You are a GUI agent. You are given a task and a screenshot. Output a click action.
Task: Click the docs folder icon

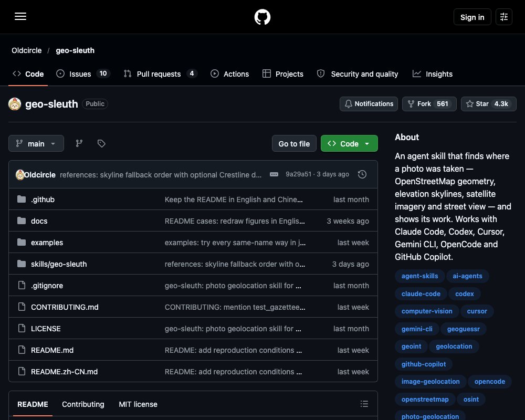(22, 220)
